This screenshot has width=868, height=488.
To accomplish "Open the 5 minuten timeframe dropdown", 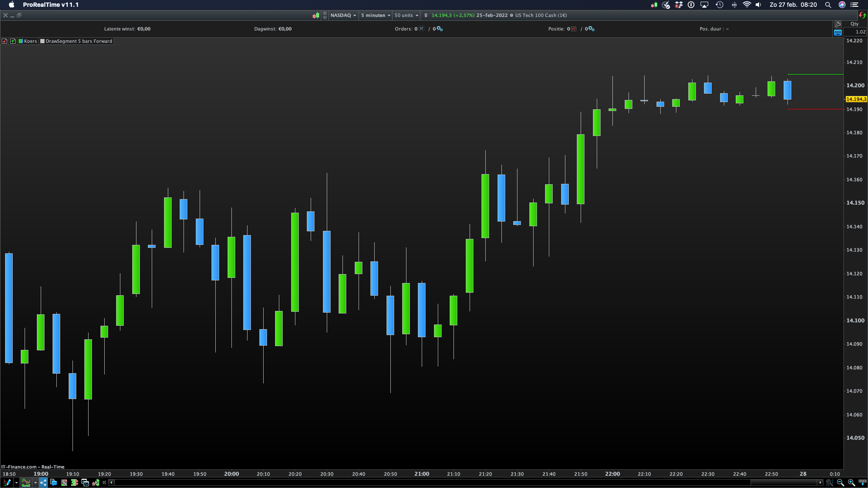I will (375, 15).
